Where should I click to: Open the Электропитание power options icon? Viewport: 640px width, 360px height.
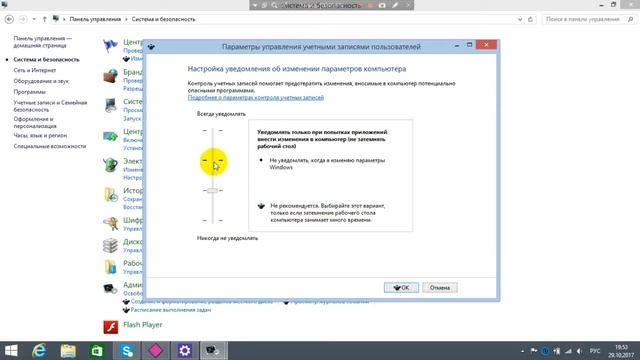click(x=110, y=165)
